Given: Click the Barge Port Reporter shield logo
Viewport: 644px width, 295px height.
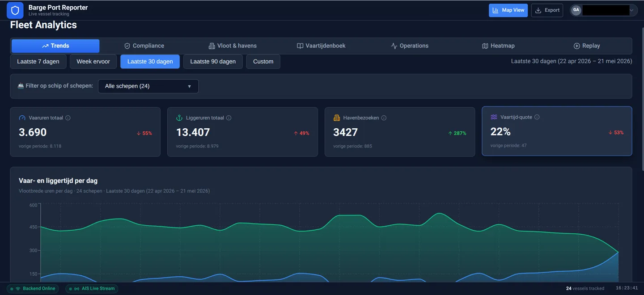Looking at the screenshot, I should click(x=15, y=10).
